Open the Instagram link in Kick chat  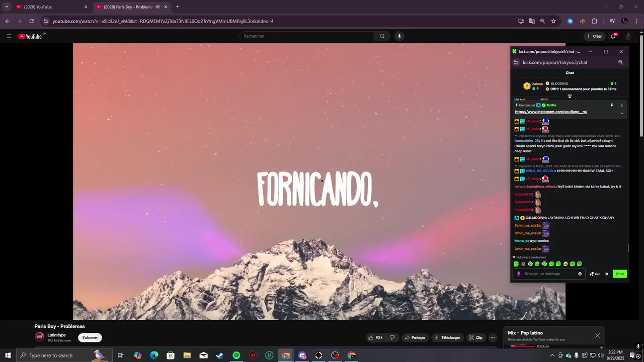pyautogui.click(x=551, y=112)
